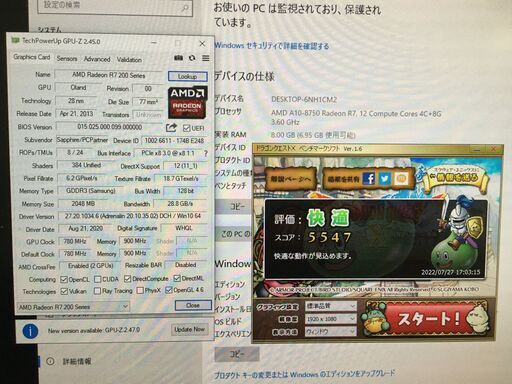Toggle the OpenGL 4.6 checkbox
Viewport: 512px width, 384px height.
pyautogui.click(x=169, y=290)
